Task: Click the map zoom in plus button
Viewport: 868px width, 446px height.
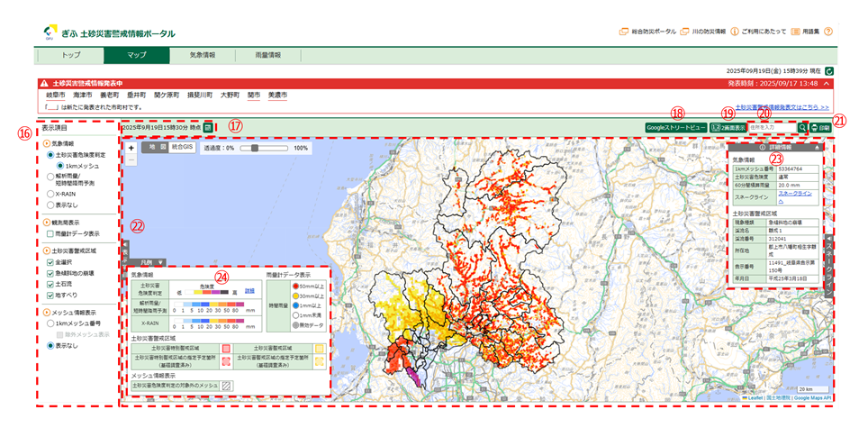Action: click(x=131, y=146)
